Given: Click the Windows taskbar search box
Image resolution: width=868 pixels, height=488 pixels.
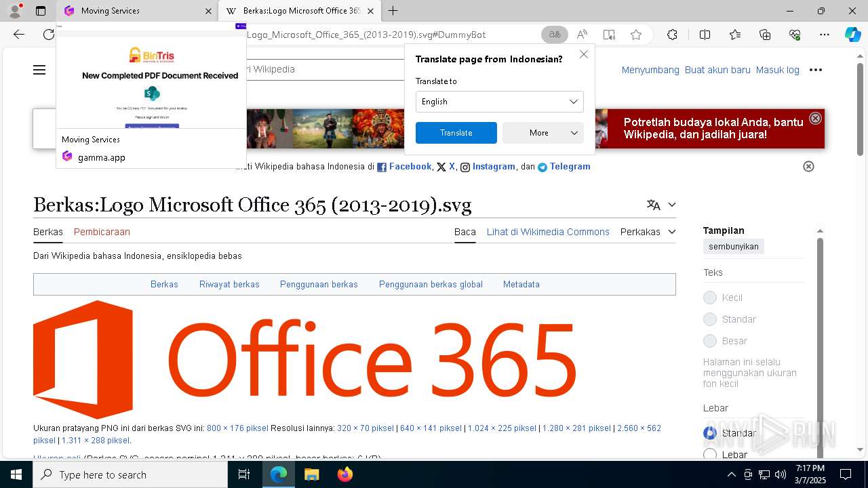Looking at the screenshot, I should click(130, 474).
